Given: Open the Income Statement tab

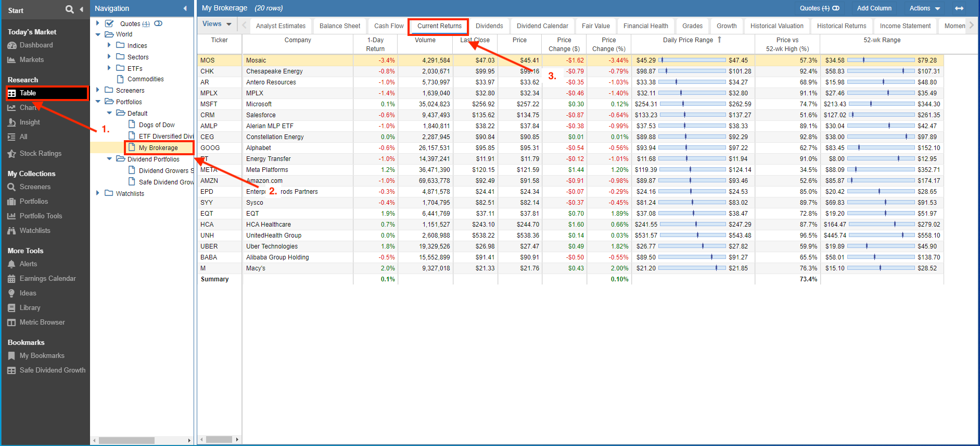Looking at the screenshot, I should tap(905, 26).
